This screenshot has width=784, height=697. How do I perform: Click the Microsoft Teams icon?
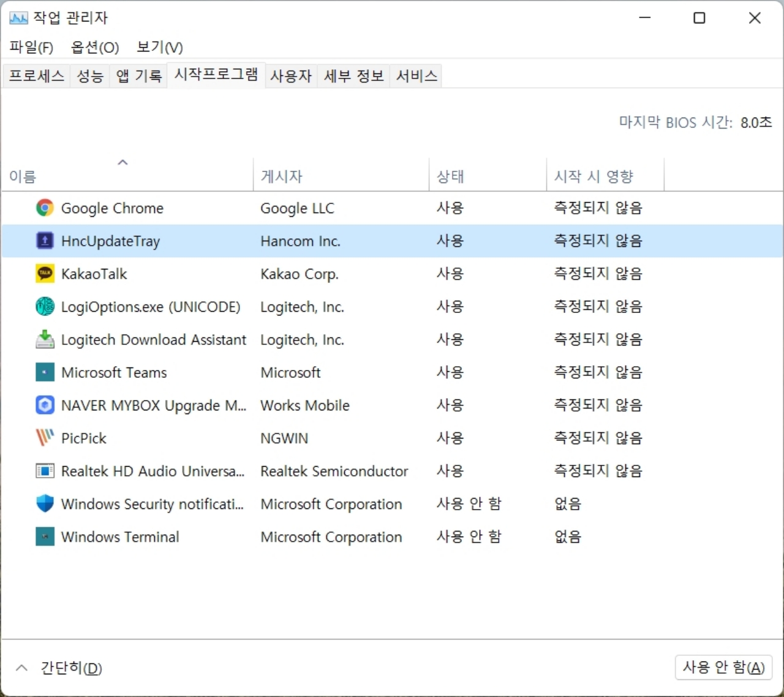coord(44,372)
